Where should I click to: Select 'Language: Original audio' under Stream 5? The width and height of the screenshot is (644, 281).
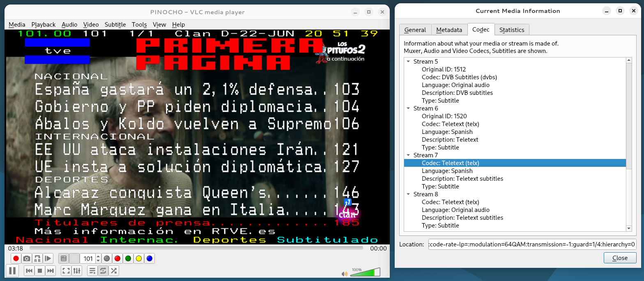515,85
